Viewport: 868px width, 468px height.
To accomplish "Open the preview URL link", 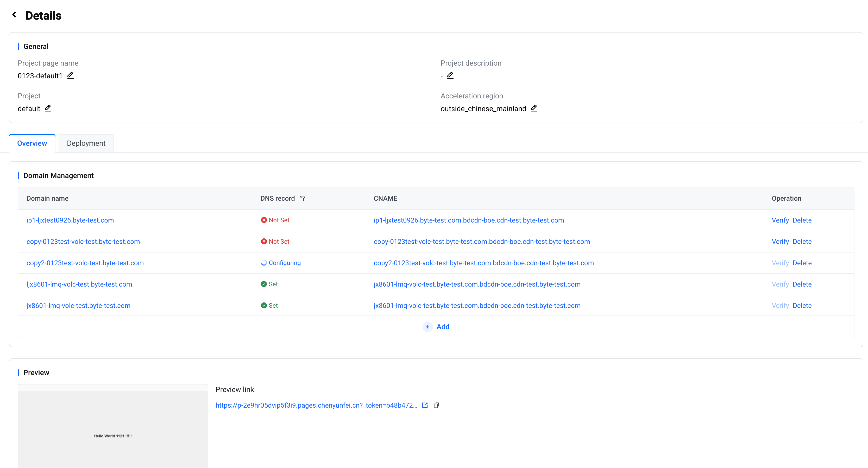I will pyautogui.click(x=316, y=405).
